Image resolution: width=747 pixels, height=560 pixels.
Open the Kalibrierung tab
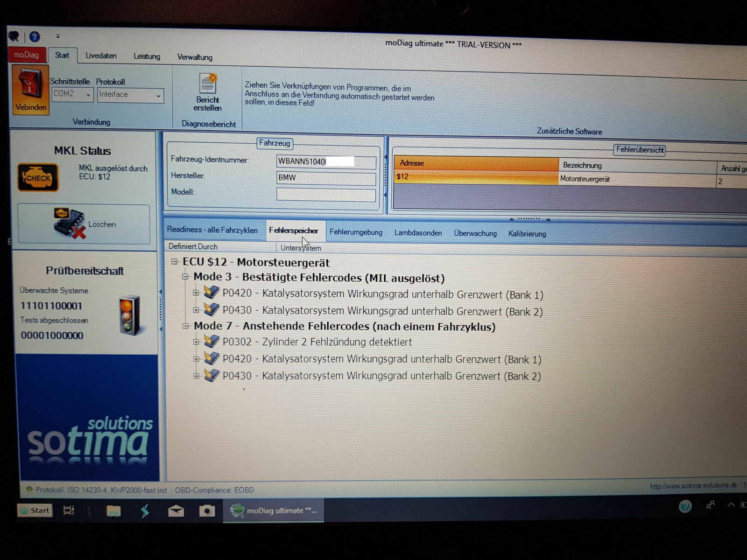click(x=527, y=234)
